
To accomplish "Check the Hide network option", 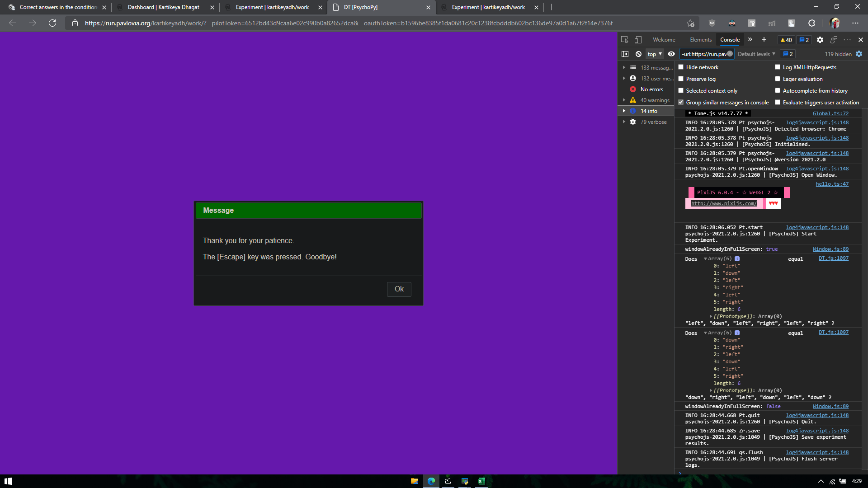I will point(681,67).
